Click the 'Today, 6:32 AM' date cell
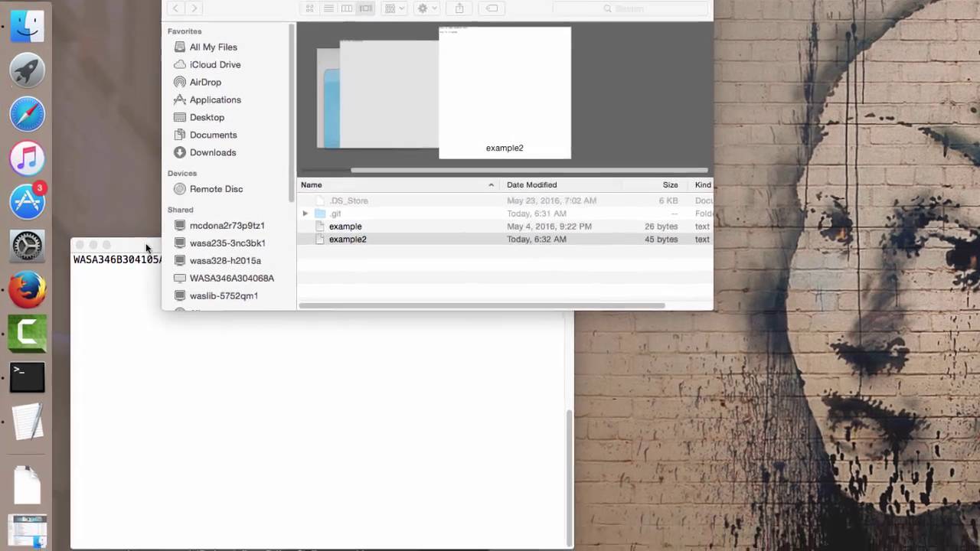980x551 pixels. 536,240
